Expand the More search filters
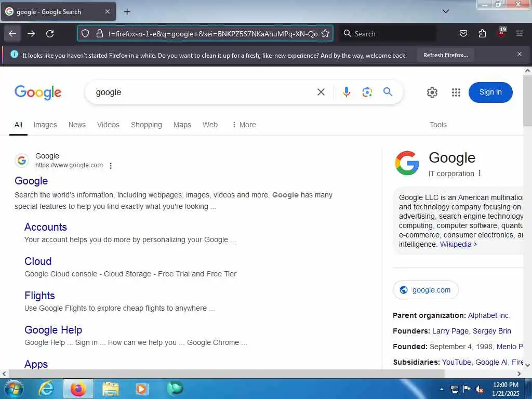The image size is (532, 399). tap(244, 125)
